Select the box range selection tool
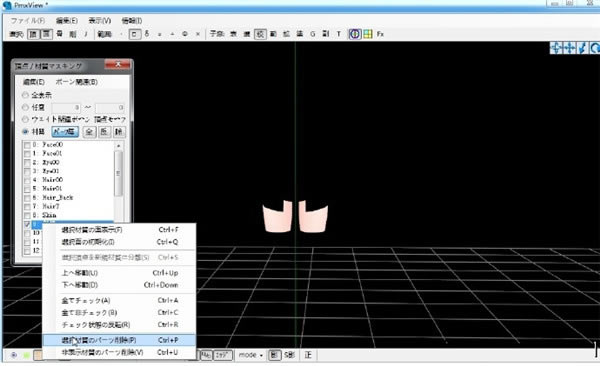This screenshot has width=600, height=366. (134, 34)
